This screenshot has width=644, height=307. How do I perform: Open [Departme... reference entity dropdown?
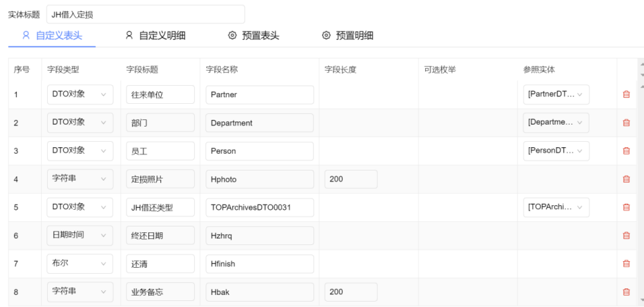(556, 123)
